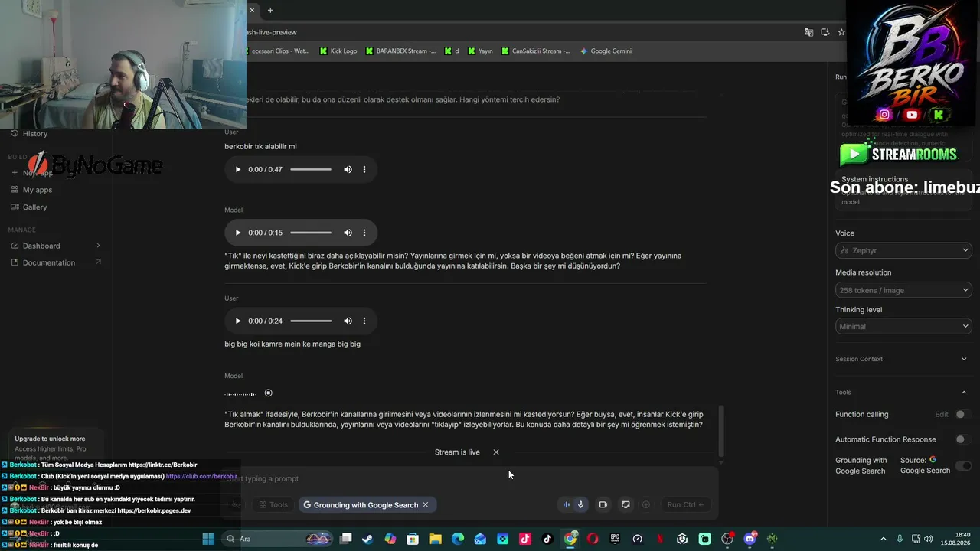Toggle Grounding with Google Search switch
This screenshot has width=980, height=551.
(963, 466)
